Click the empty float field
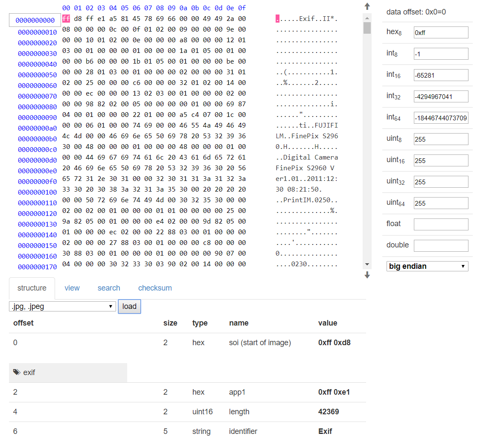This screenshot has width=480, height=448. pyautogui.click(x=441, y=224)
